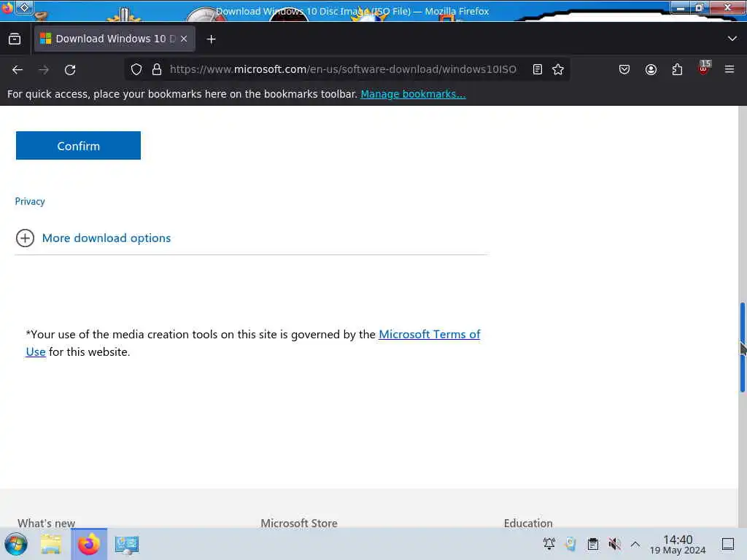
Task: Go back to previous page
Action: click(x=18, y=69)
